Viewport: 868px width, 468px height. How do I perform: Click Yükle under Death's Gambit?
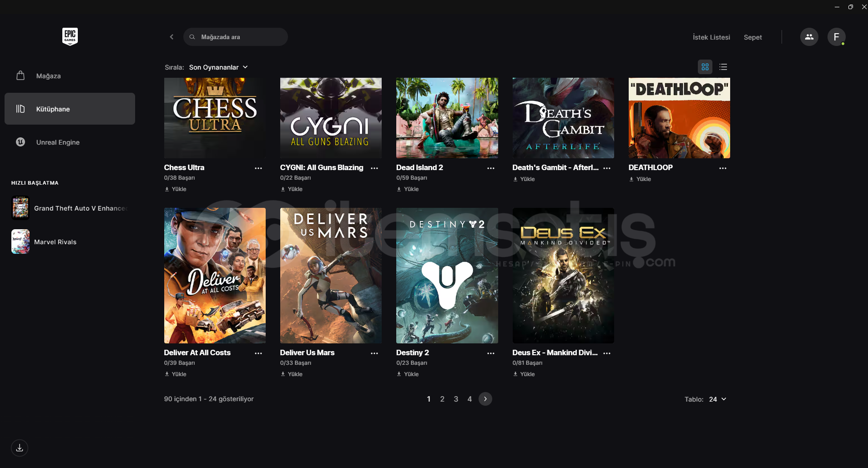524,179
